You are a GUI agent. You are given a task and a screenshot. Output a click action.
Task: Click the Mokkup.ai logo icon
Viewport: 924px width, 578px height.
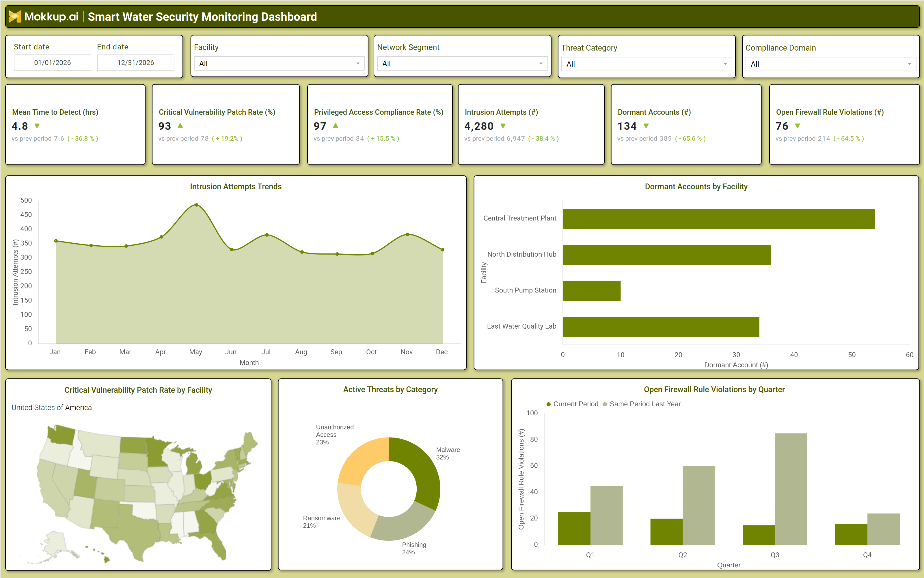pos(15,16)
